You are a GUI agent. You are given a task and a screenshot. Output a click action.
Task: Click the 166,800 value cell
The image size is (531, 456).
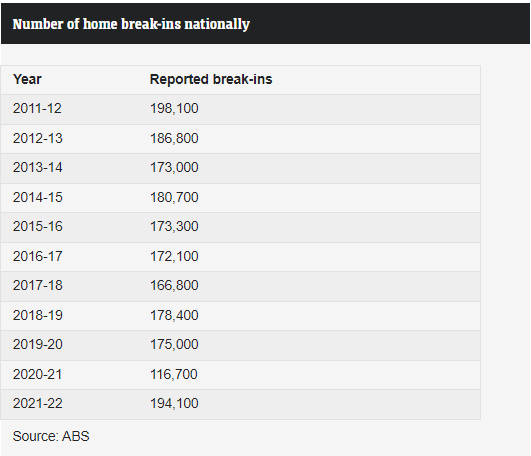pos(174,285)
